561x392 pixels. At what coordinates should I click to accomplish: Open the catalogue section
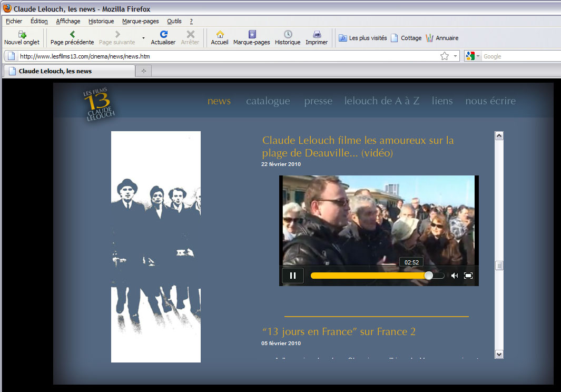268,101
